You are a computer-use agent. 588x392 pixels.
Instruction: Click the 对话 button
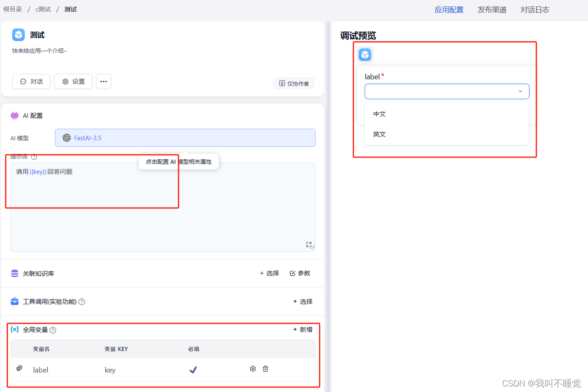(31, 81)
